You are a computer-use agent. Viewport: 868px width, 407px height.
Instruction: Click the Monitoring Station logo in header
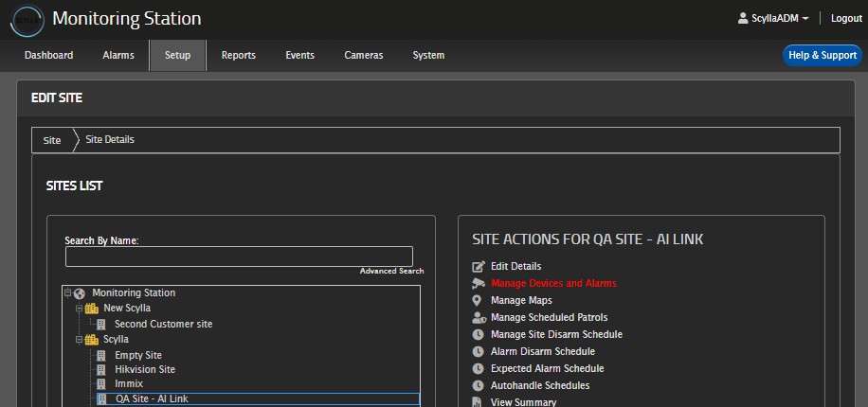tap(27, 19)
